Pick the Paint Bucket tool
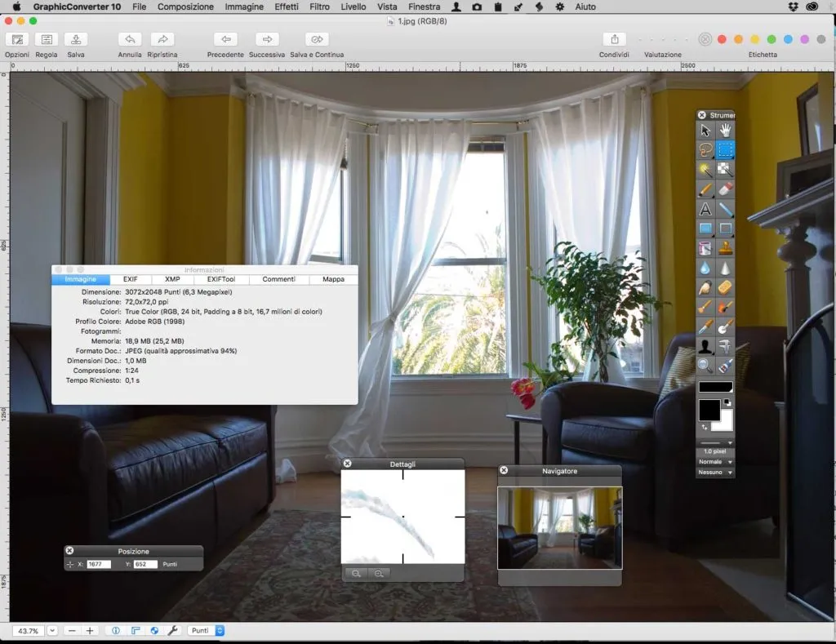Screen dimensions: 836x644 point(705,248)
